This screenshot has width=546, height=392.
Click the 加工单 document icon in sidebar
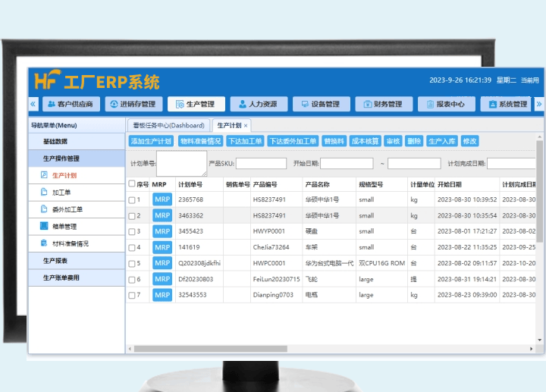tap(44, 193)
